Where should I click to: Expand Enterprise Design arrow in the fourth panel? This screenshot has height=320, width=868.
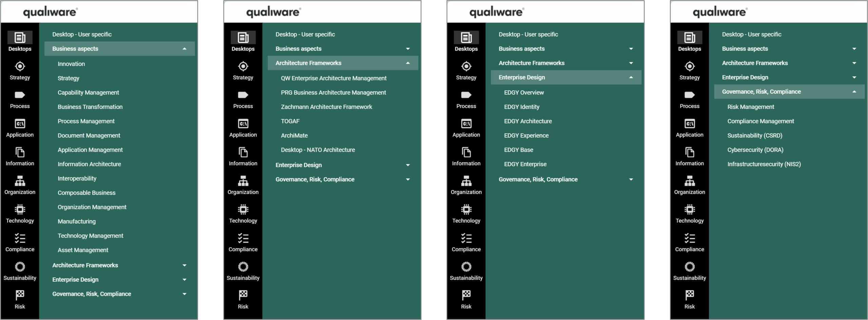[x=854, y=78]
